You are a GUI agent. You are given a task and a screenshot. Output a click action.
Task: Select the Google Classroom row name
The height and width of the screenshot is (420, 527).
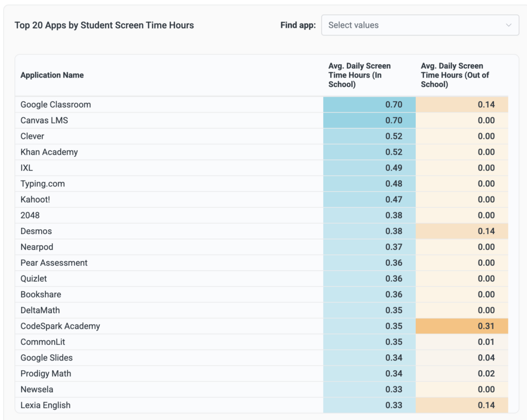click(56, 104)
